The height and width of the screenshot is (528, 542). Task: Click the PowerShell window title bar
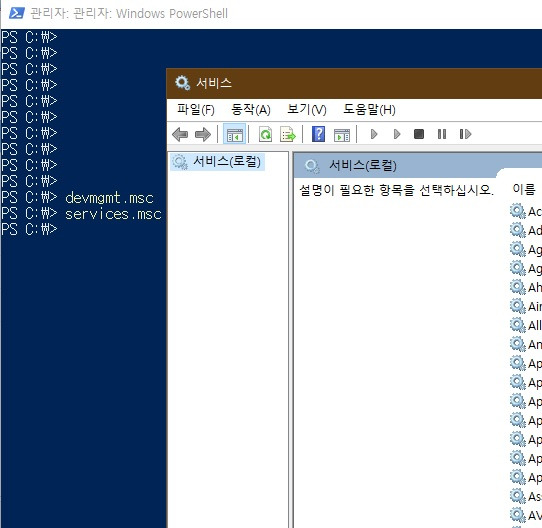[271, 14]
